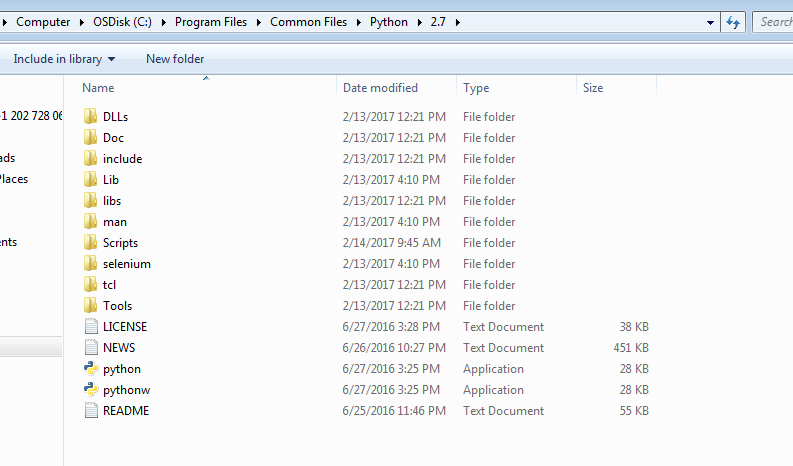Screen dimensions: 793x466
Task: Navigate to OSDisk (C:) breadcrumb
Action: (x=122, y=22)
